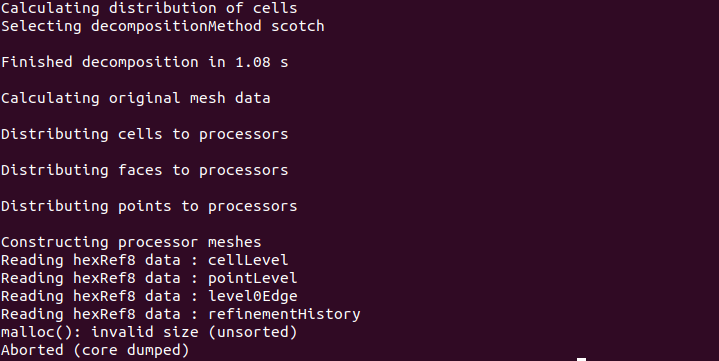The height and width of the screenshot is (361, 719).
Task: Click the word 'level0Edge' in the output
Action: tap(253, 296)
